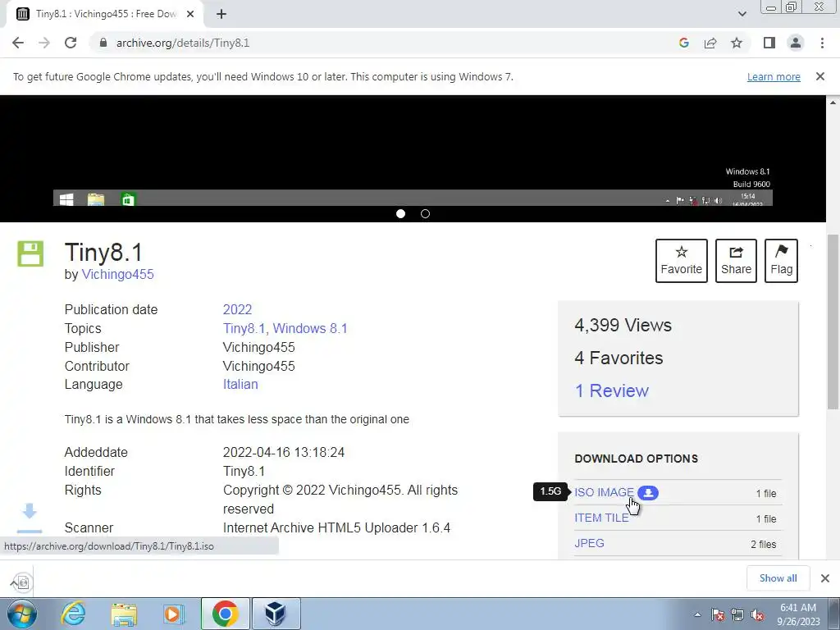Click the muted volume tray icon
840x630 pixels.
pos(757,614)
